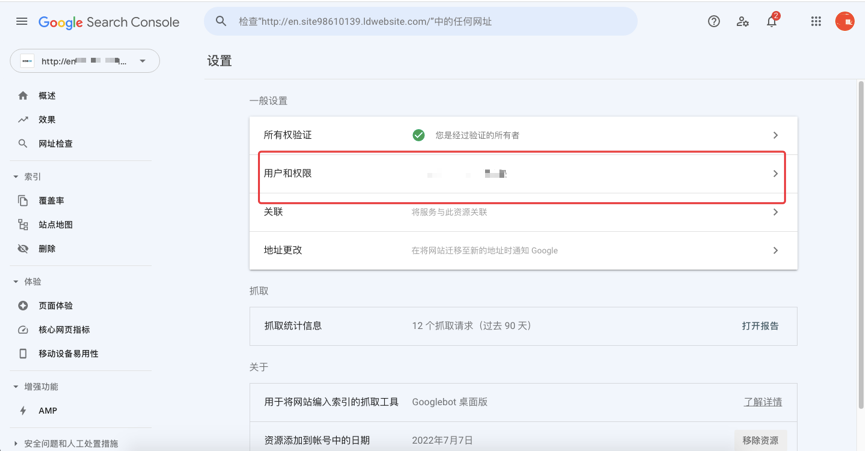Go to 删除 in the sidebar
The image size is (865, 451).
point(47,249)
